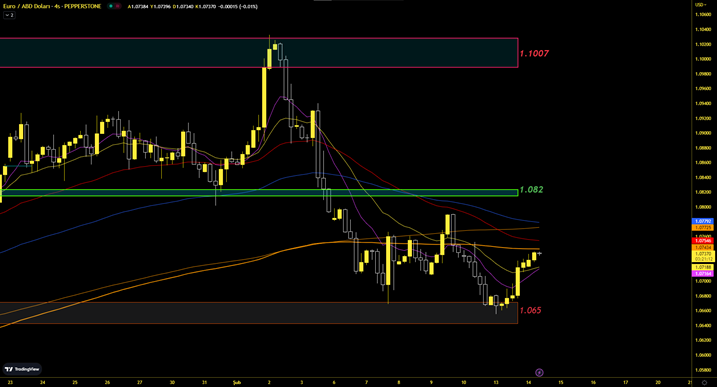The width and height of the screenshot is (717, 387).
Task: Click date 14 on the time axis
Action: [529, 382]
